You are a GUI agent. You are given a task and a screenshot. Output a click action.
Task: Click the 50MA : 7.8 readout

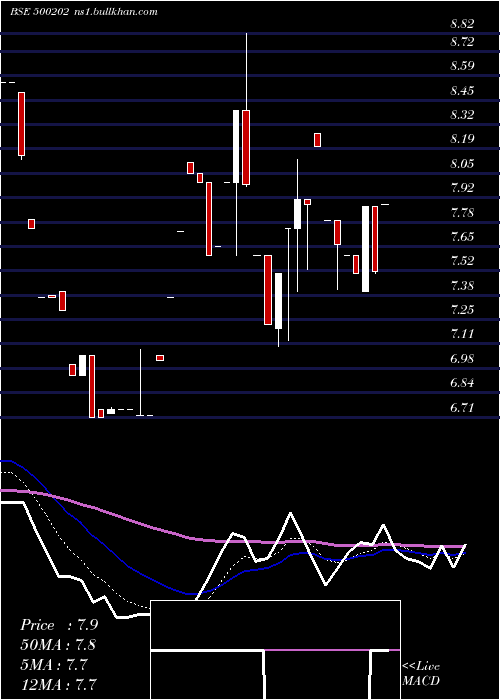[58, 645]
